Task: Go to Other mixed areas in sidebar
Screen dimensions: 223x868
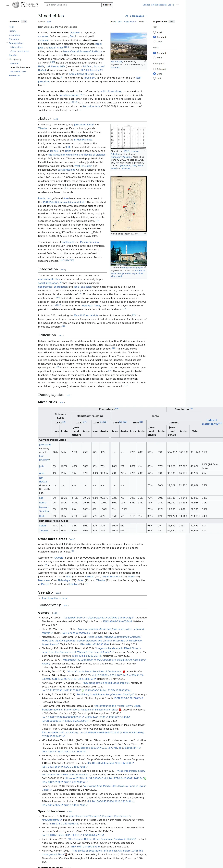Action: (20, 51)
